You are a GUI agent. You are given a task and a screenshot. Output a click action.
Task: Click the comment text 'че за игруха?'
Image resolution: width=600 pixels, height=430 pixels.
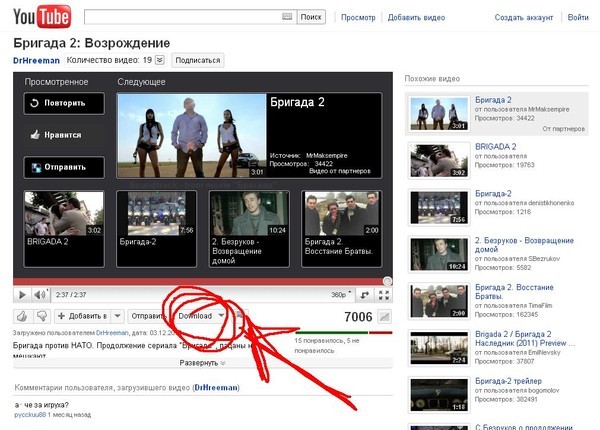[x=46, y=405]
